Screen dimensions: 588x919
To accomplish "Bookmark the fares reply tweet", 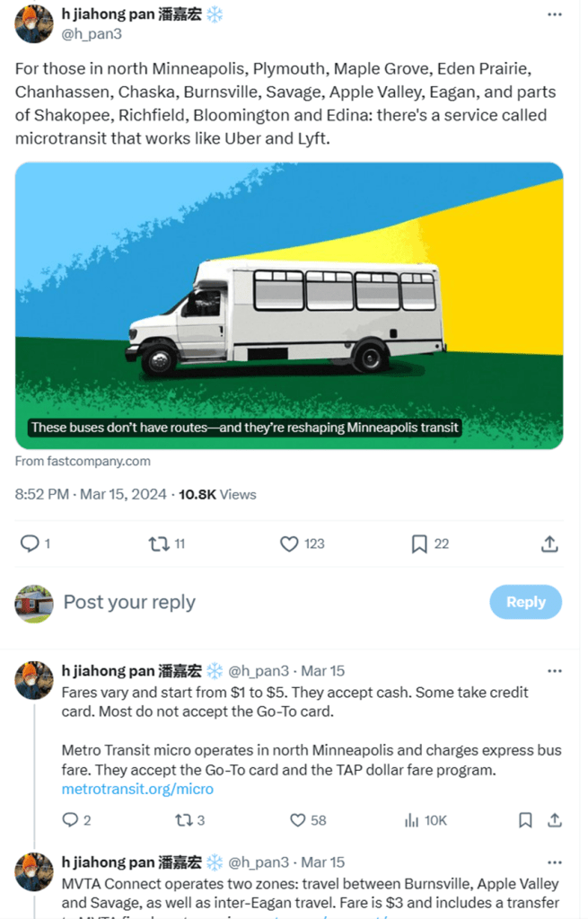I will tap(526, 820).
